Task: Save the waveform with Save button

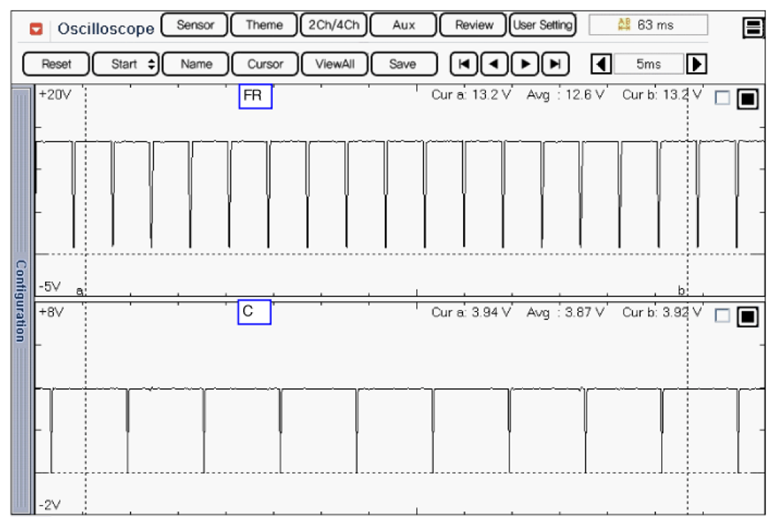Action: tap(404, 64)
